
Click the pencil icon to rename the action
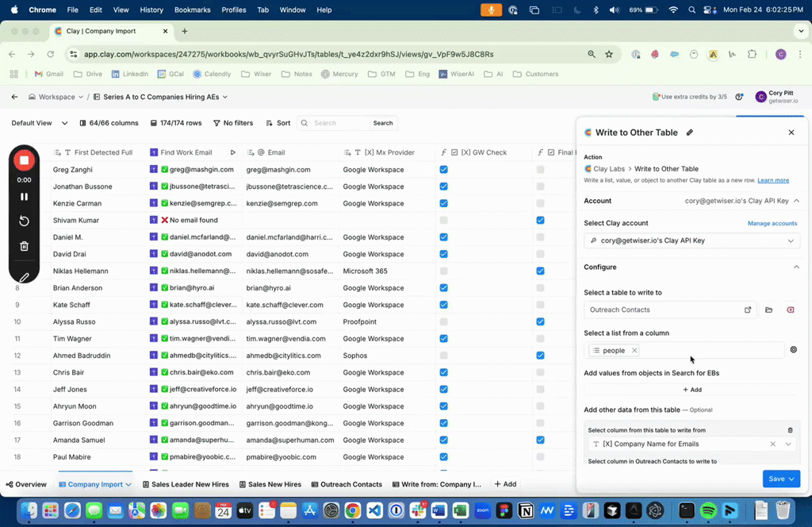(690, 133)
